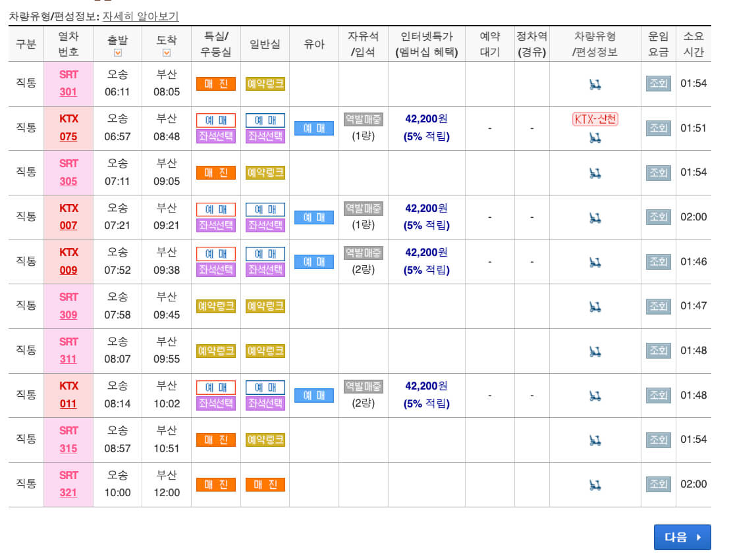Viewport: 733px width, 560px height.
Task: Check fare with 조회 for SRT 321
Action: [x=658, y=484]
